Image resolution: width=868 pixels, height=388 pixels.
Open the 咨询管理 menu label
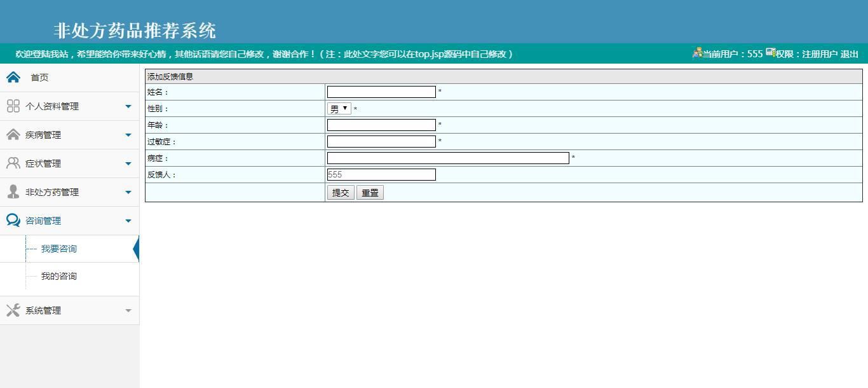point(43,221)
